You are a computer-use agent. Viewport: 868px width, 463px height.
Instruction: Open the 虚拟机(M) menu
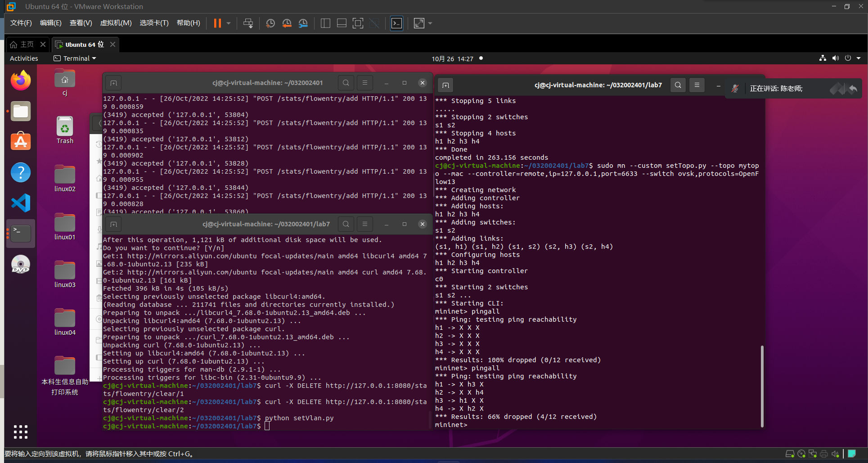coord(116,23)
